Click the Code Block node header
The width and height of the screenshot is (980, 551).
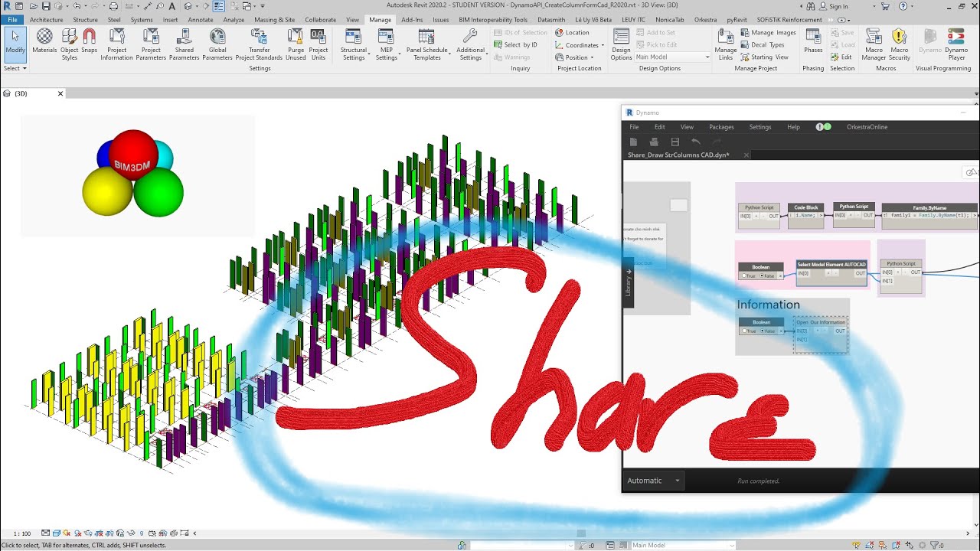[806, 207]
